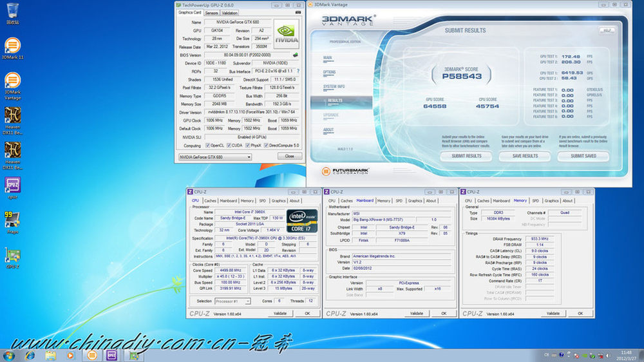Toggle the PhysX checkbox
This screenshot has width=644, height=362.
(x=248, y=146)
